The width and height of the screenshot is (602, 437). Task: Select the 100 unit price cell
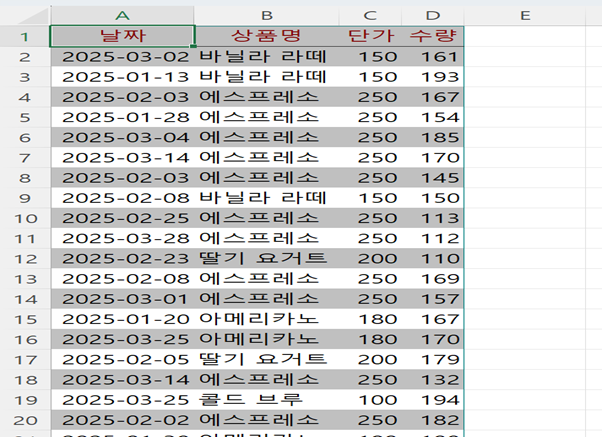click(x=370, y=400)
